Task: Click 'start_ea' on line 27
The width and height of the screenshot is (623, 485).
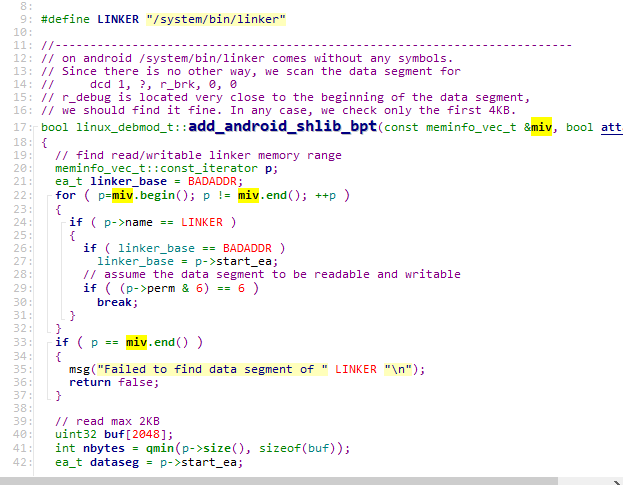Action: coord(244,261)
